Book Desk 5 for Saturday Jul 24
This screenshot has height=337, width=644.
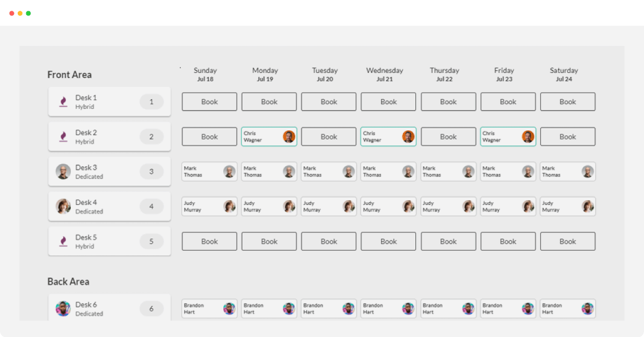coord(567,241)
